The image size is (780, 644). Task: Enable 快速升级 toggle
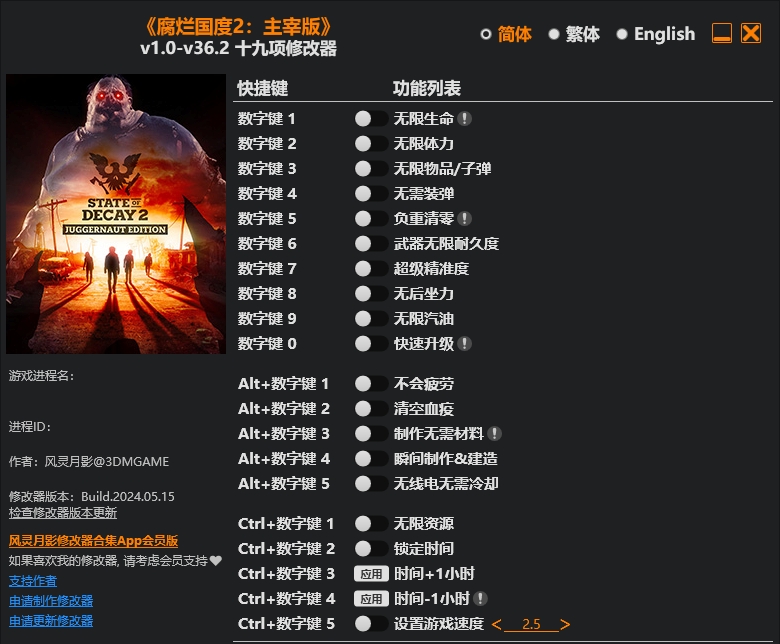pyautogui.click(x=371, y=344)
